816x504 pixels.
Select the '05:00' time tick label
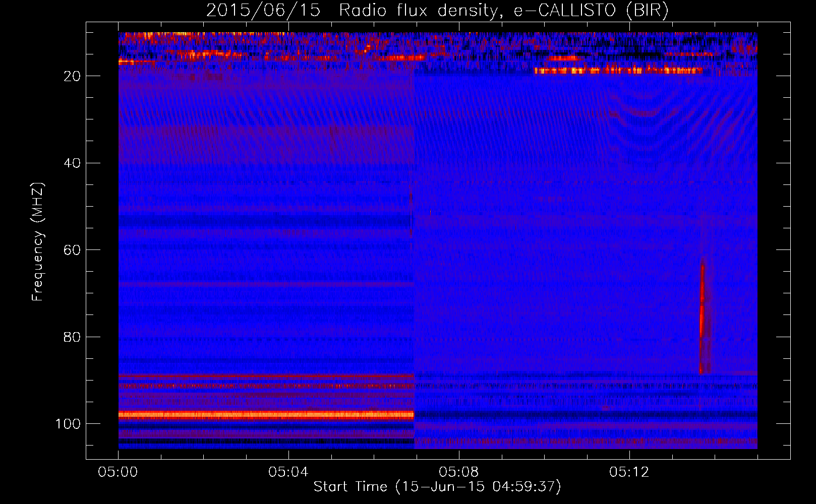119,472
